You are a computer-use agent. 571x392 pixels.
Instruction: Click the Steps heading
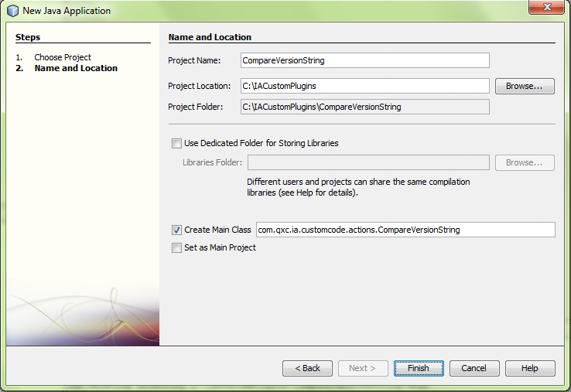pos(28,37)
